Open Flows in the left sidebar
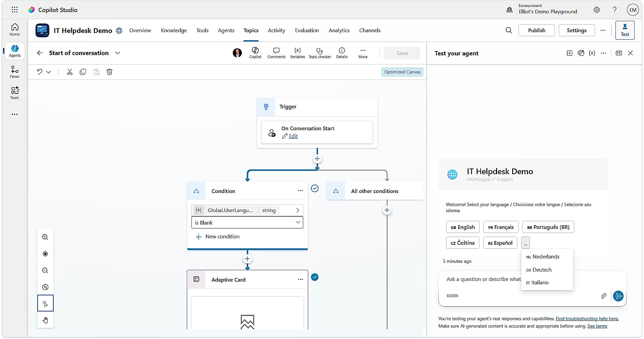This screenshot has width=644, height=339. coord(14,72)
